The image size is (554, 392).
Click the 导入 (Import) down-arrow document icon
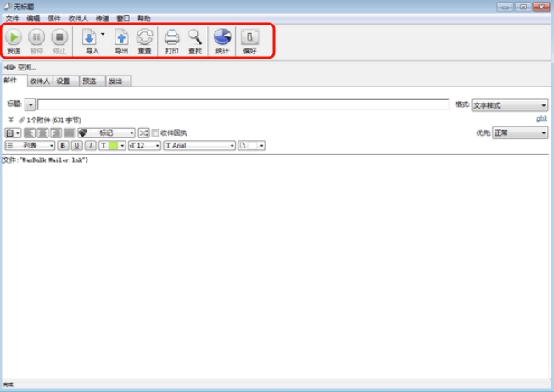coord(89,36)
